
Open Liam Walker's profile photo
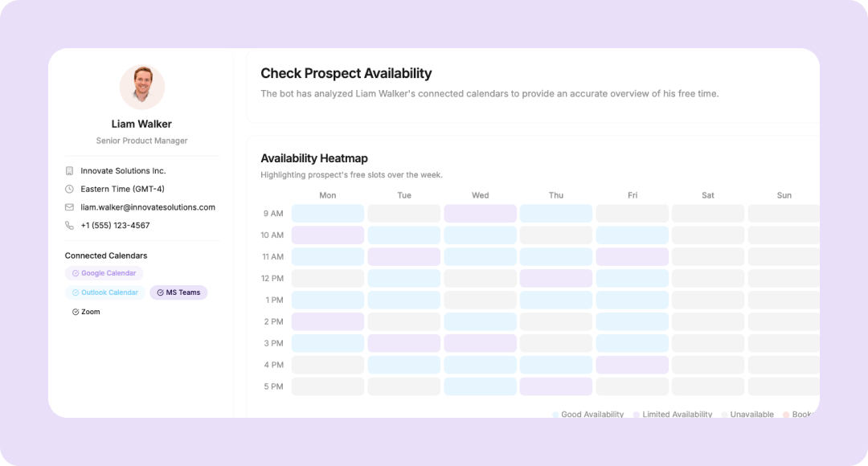[x=142, y=87]
